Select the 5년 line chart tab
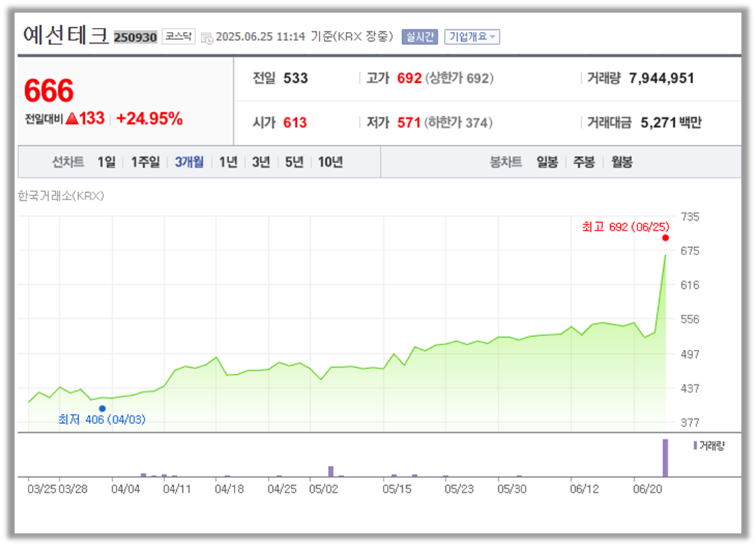Image resolution: width=756 pixels, height=546 pixels. pyautogui.click(x=294, y=162)
